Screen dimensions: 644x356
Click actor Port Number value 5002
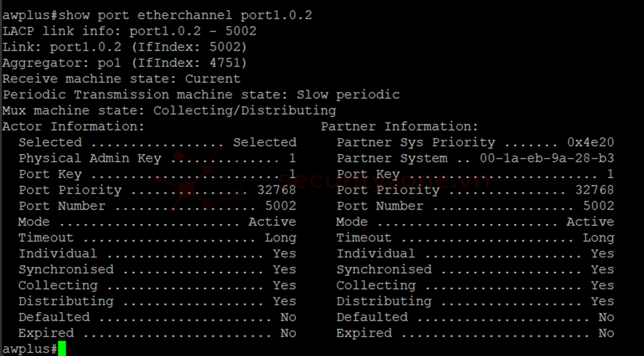pos(280,206)
